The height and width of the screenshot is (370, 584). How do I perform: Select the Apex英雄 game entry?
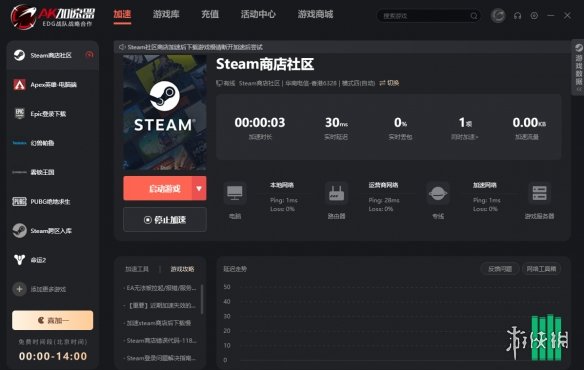coord(53,85)
